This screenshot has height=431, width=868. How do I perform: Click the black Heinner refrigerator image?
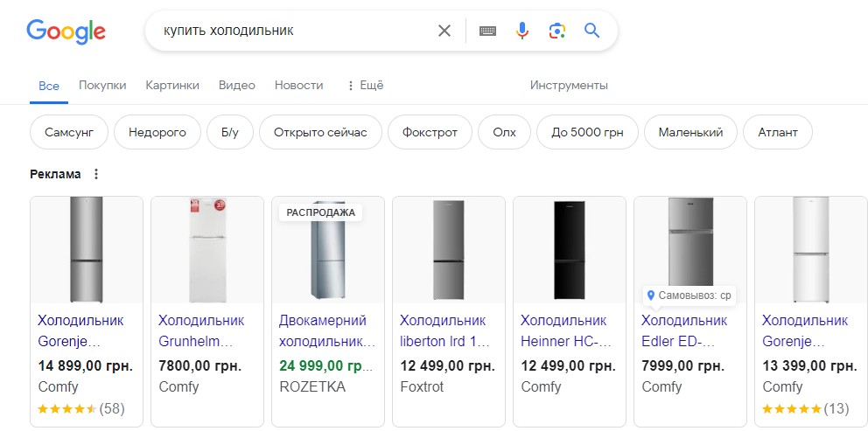click(570, 250)
